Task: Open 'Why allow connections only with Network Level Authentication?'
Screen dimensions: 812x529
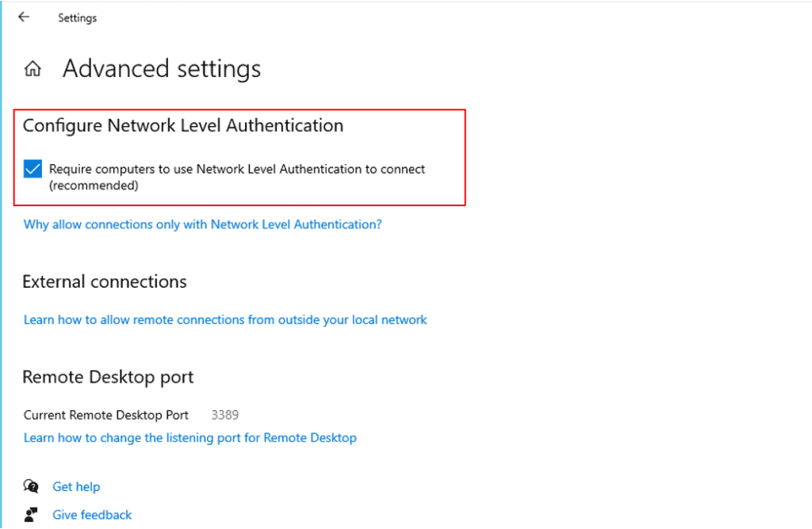Action: (202, 224)
